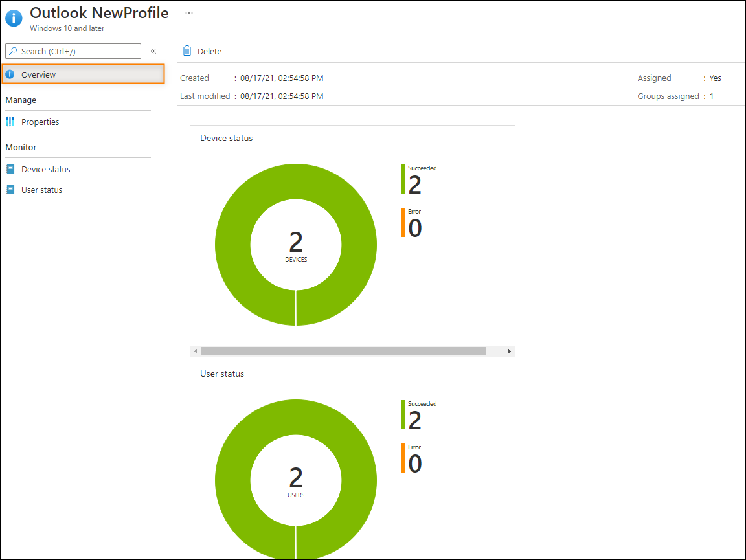Click the Last modified date value

click(x=282, y=96)
